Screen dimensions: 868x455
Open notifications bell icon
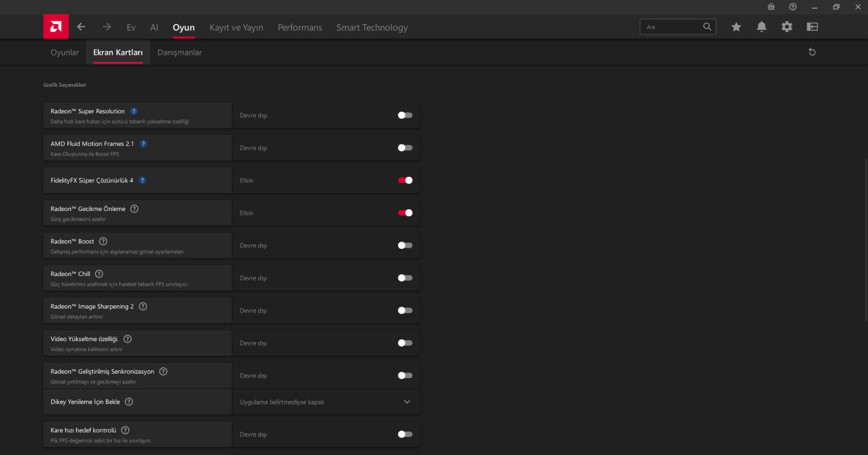pos(762,27)
